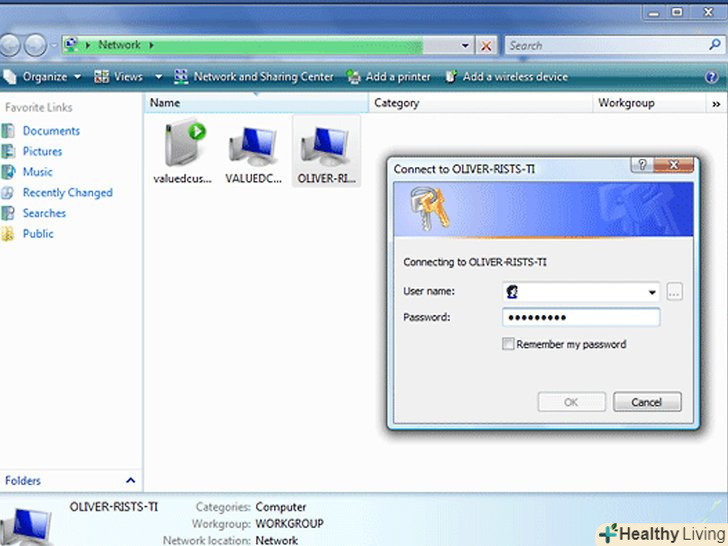728x546 pixels.
Task: Click the Pictures icon in Favorite Links
Action: (x=8, y=151)
